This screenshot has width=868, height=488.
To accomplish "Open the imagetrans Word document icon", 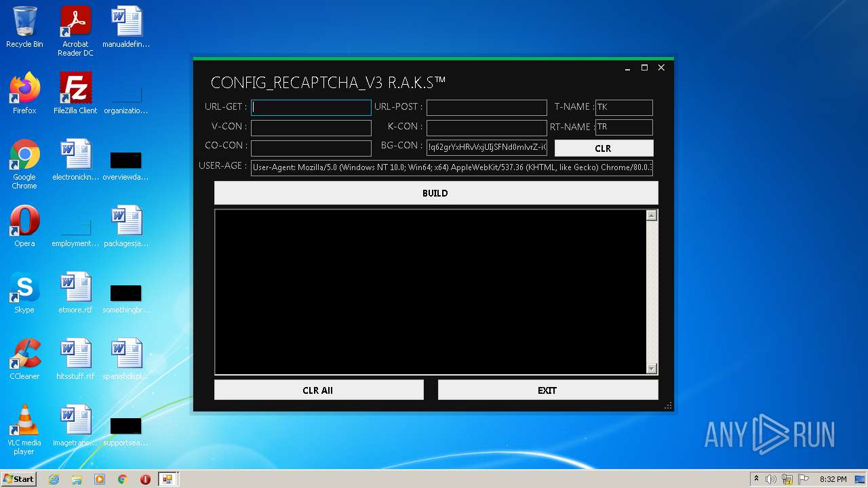I will click(75, 426).
